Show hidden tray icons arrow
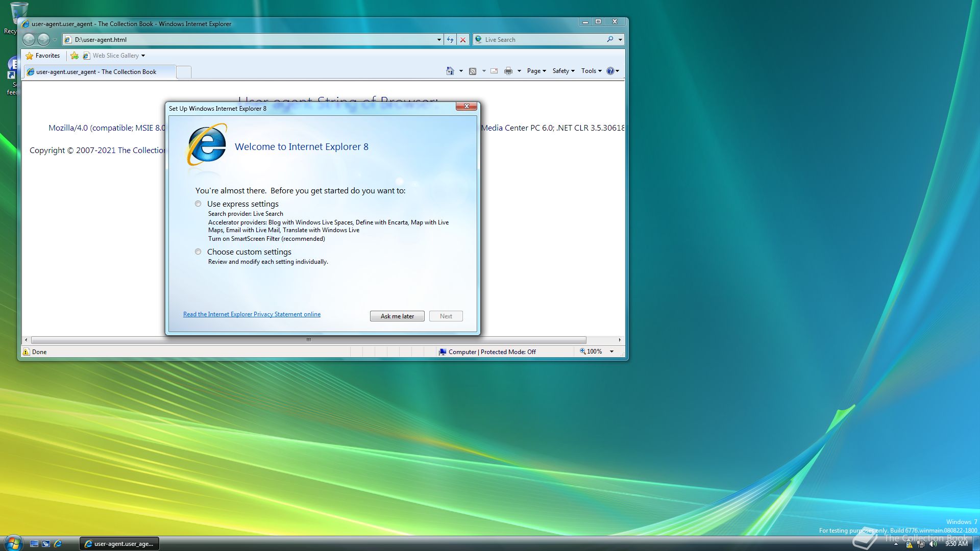This screenshot has width=980, height=551. point(896,544)
